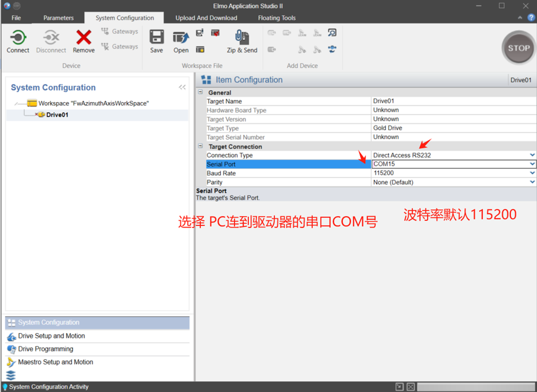Click the Drive Programming icon

click(x=11, y=350)
